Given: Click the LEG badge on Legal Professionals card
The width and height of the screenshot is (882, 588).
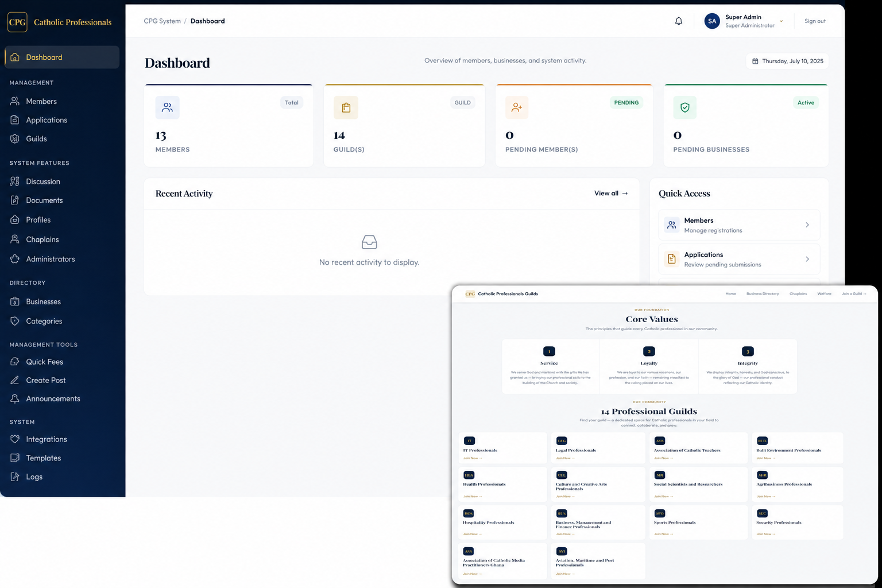Looking at the screenshot, I should (562, 440).
